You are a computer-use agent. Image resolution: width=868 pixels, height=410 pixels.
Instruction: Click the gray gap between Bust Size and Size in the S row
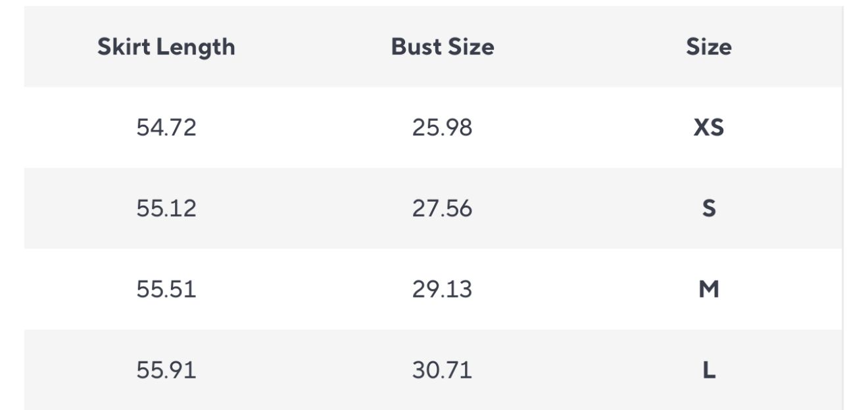point(585,208)
